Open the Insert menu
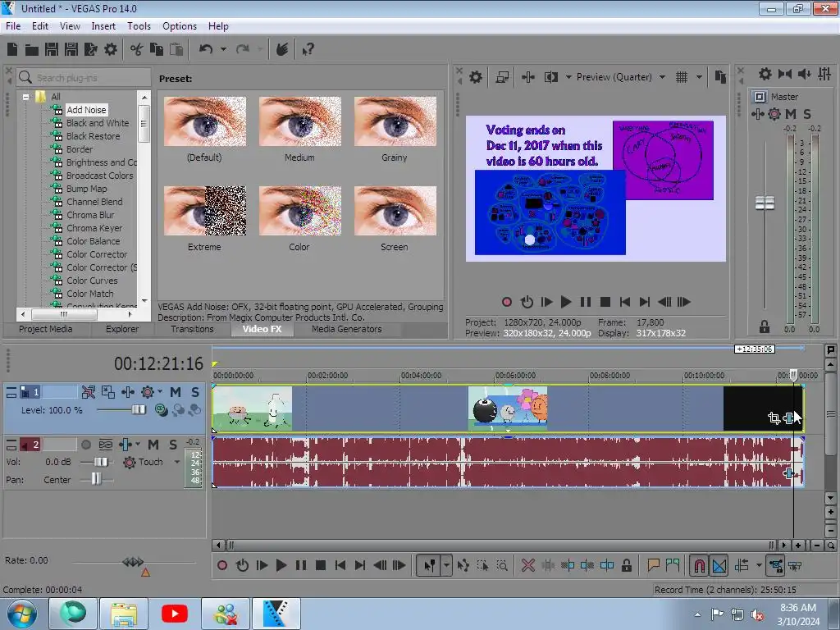Screen dimensions: 840x630 coord(103,26)
